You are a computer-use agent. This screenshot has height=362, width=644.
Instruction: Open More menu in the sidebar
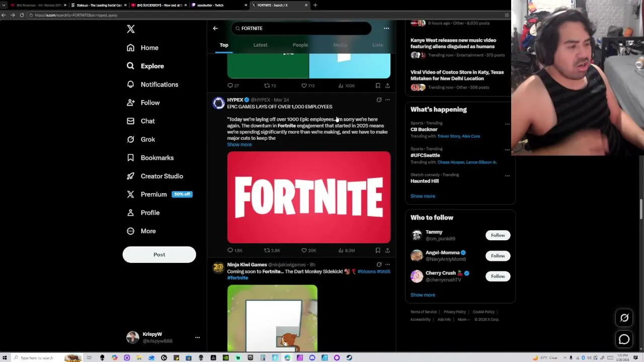pyautogui.click(x=141, y=231)
